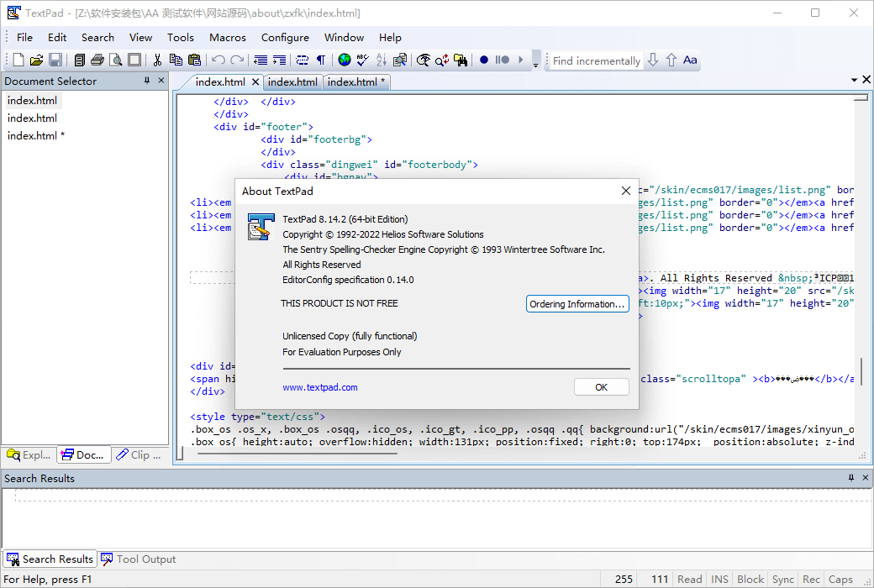
Task: Click the INS indicator in status bar
Action: pos(719,579)
